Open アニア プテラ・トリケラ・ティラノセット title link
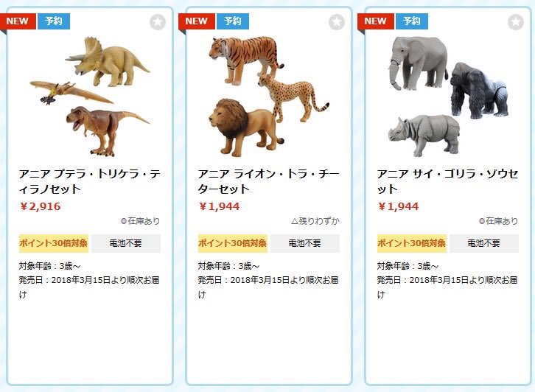 pos(89,181)
